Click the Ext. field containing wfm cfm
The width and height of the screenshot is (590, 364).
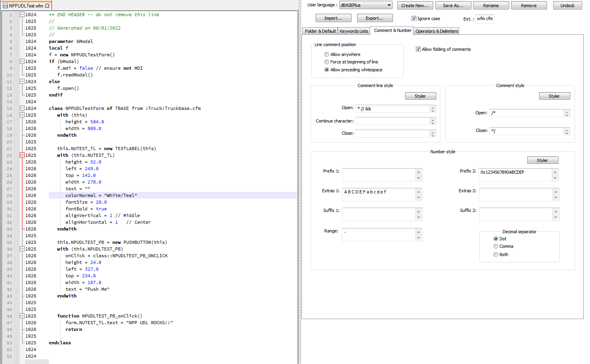point(485,19)
